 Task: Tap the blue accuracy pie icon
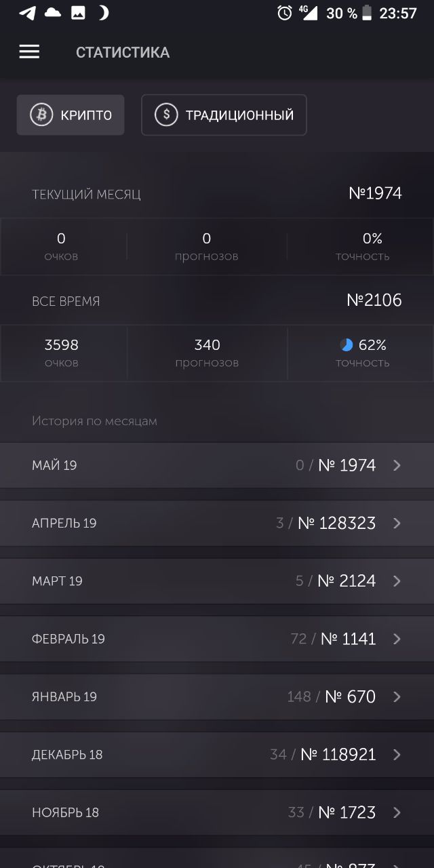point(347,345)
